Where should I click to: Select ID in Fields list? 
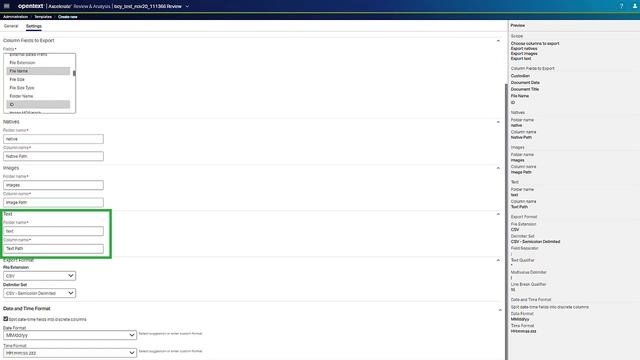point(38,104)
